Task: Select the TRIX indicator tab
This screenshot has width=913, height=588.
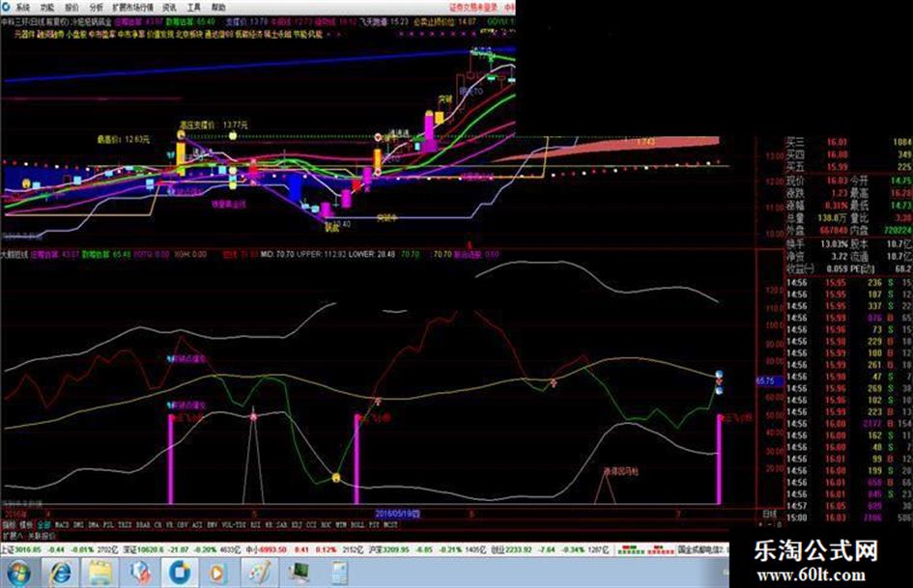Action: pyautogui.click(x=125, y=524)
